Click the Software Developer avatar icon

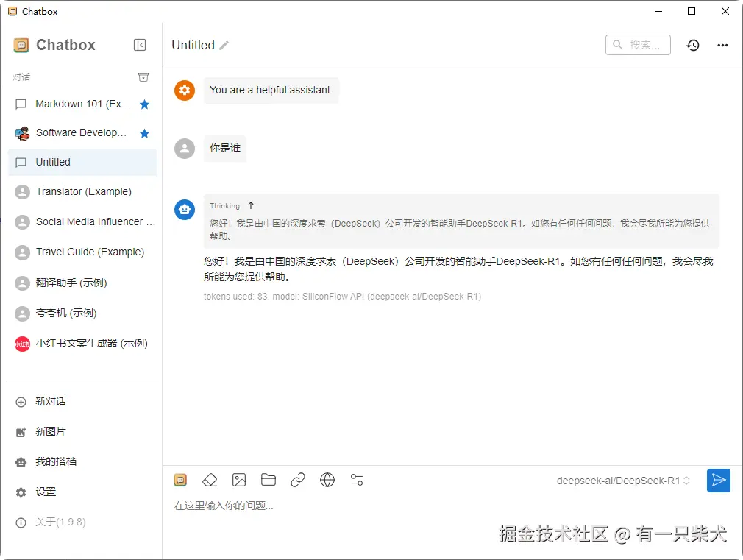pos(22,134)
